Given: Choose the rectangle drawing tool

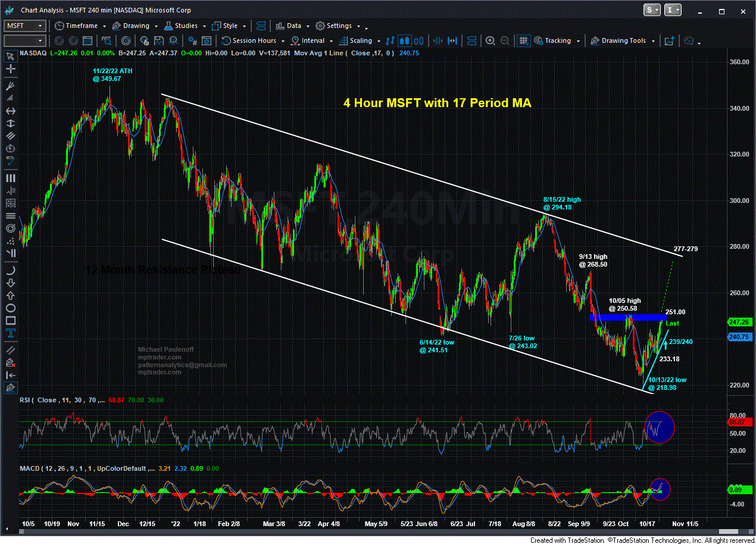Looking at the screenshot, I should (x=10, y=321).
